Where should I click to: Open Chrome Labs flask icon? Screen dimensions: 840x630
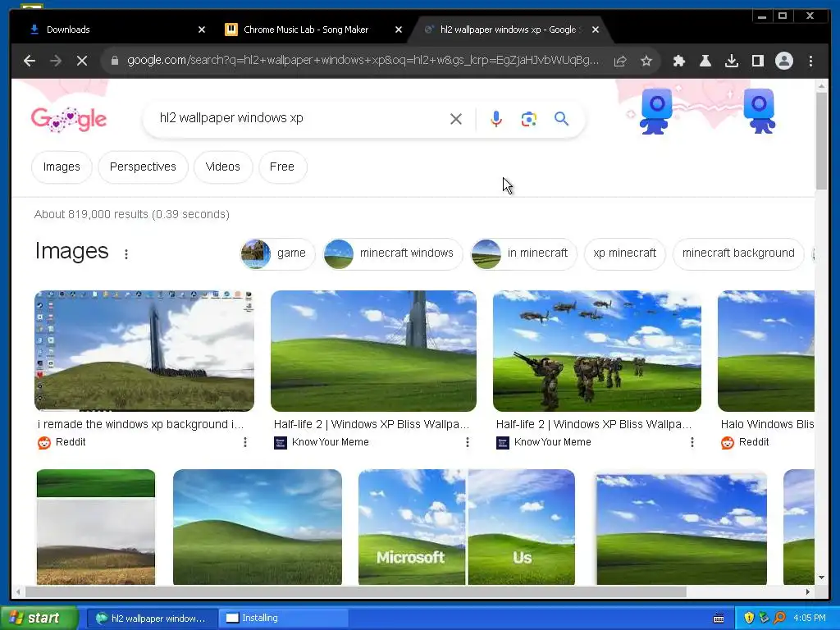[705, 61]
